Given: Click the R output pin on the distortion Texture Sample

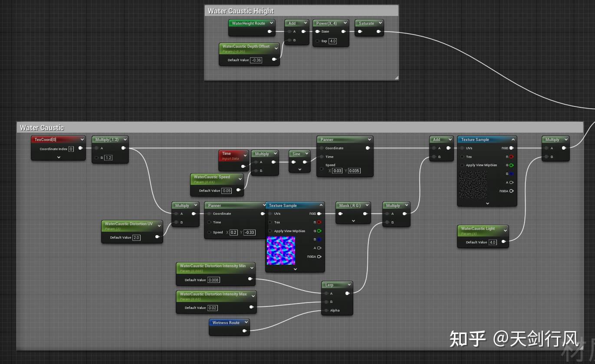Looking at the screenshot, I should point(320,222).
